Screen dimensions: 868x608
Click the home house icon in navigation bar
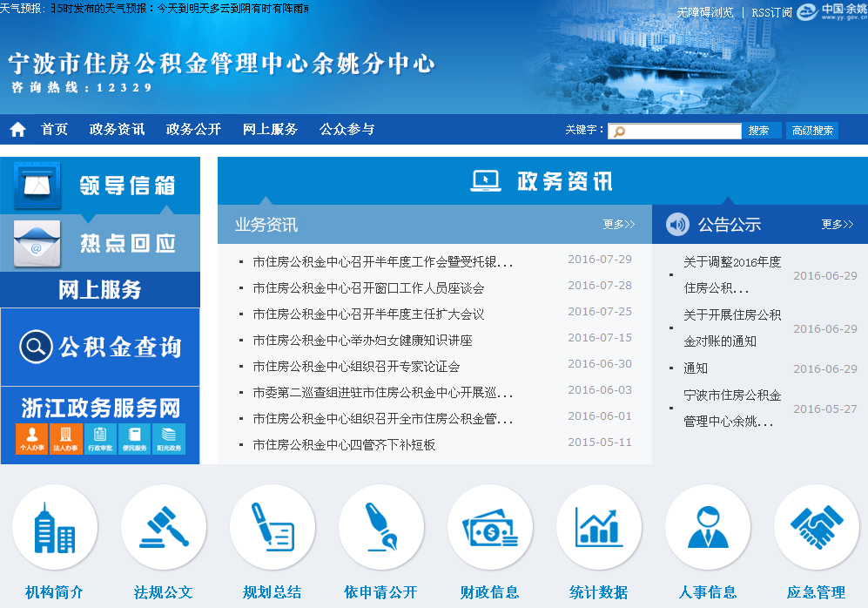(17, 130)
